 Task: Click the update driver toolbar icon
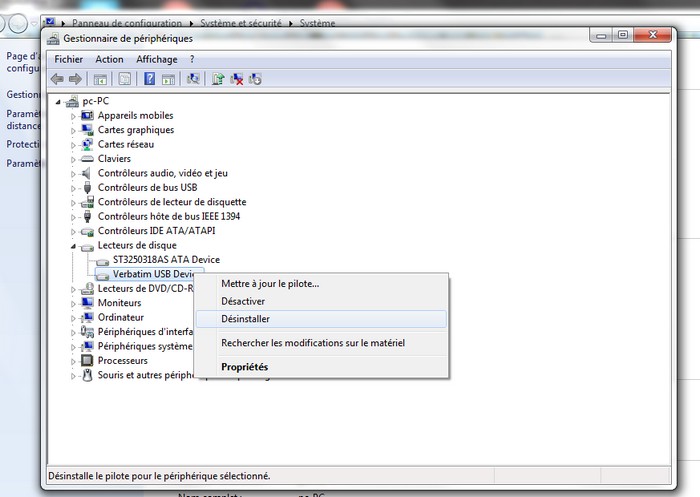coord(217,79)
